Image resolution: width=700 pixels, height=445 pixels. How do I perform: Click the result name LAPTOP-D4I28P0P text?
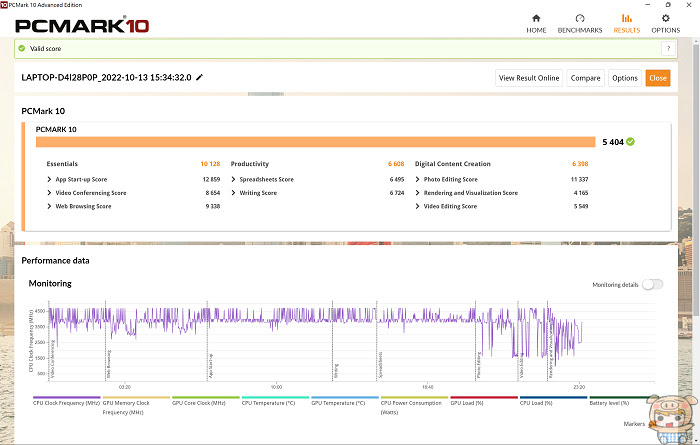point(106,77)
